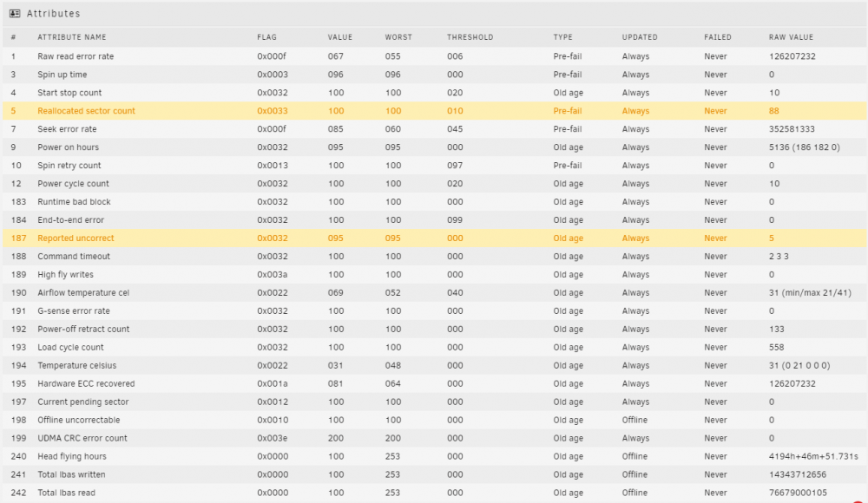The height and width of the screenshot is (503, 868).
Task: Click flag 0x0003 in Spin up time row
Action: click(x=273, y=75)
